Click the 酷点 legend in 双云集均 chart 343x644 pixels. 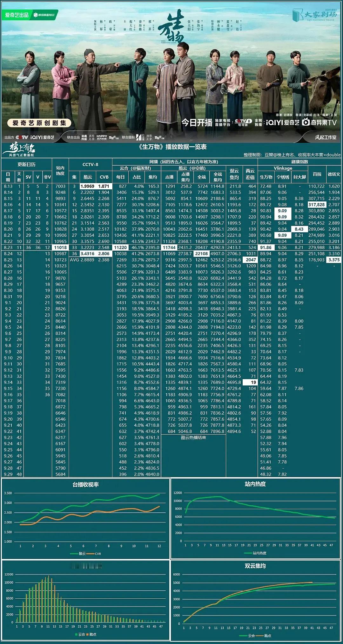coord(264,635)
